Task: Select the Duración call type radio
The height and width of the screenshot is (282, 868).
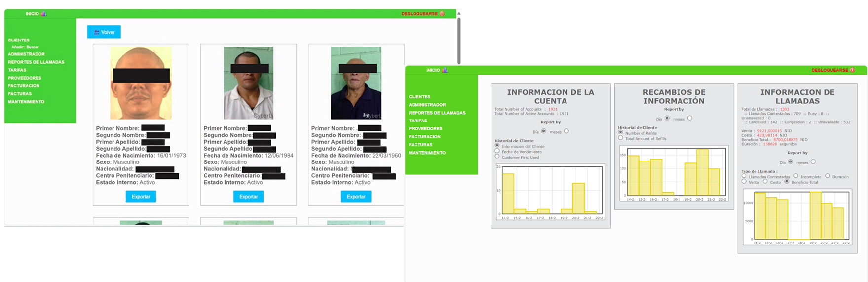Action: point(828,176)
